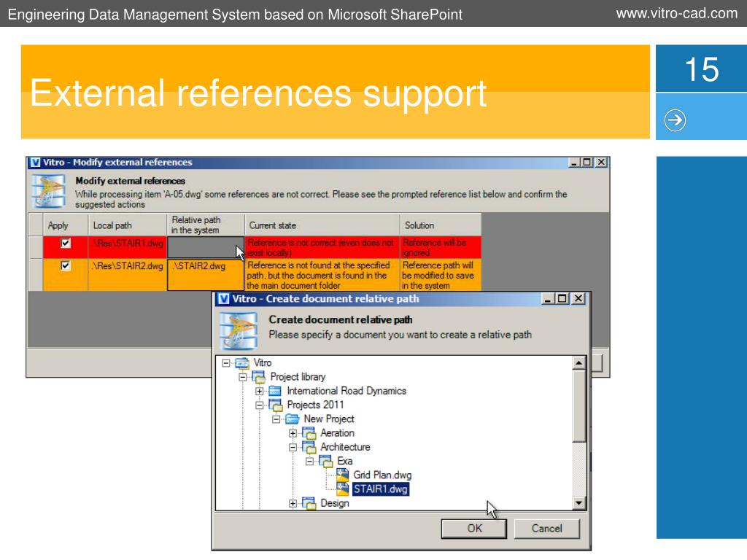
Task: Click the Local path column header
Action: click(127, 225)
